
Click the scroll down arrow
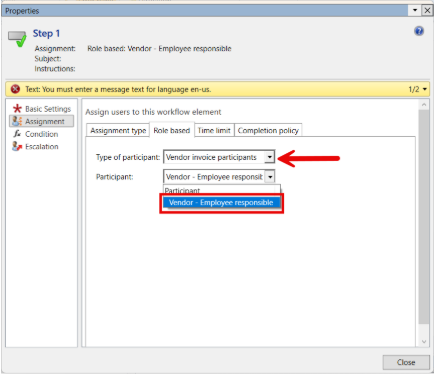tap(424, 342)
